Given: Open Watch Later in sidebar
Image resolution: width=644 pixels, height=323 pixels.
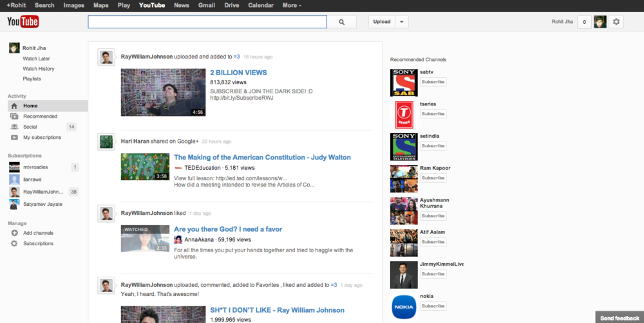Looking at the screenshot, I should [36, 59].
